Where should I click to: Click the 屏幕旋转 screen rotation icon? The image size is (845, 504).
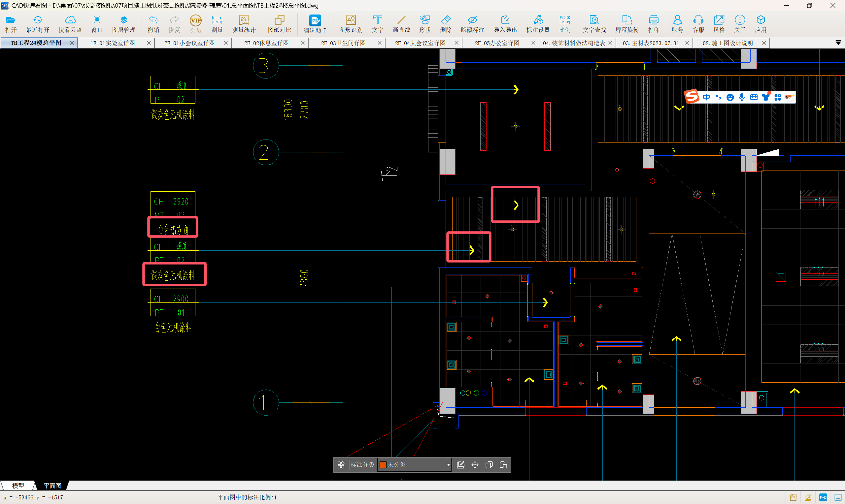[x=627, y=24]
